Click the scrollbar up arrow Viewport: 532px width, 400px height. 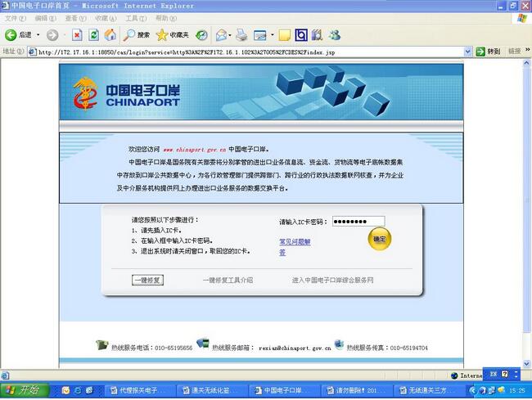[526, 63]
